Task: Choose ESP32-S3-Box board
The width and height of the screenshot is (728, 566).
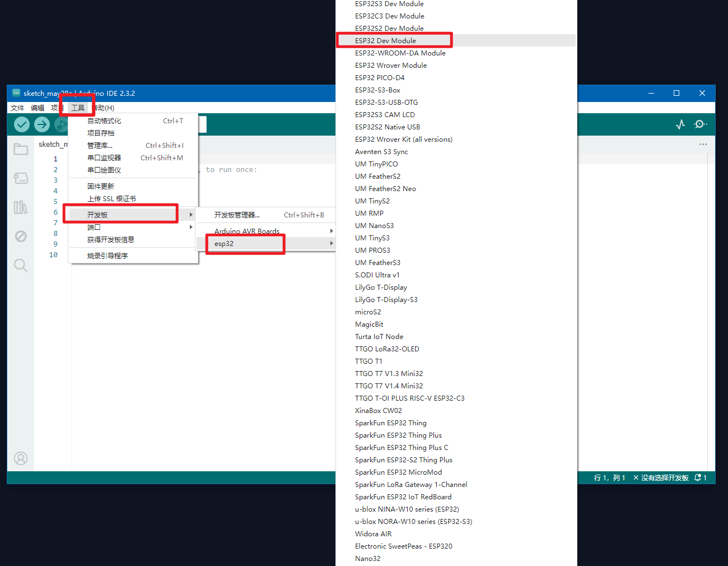Action: (456, 90)
